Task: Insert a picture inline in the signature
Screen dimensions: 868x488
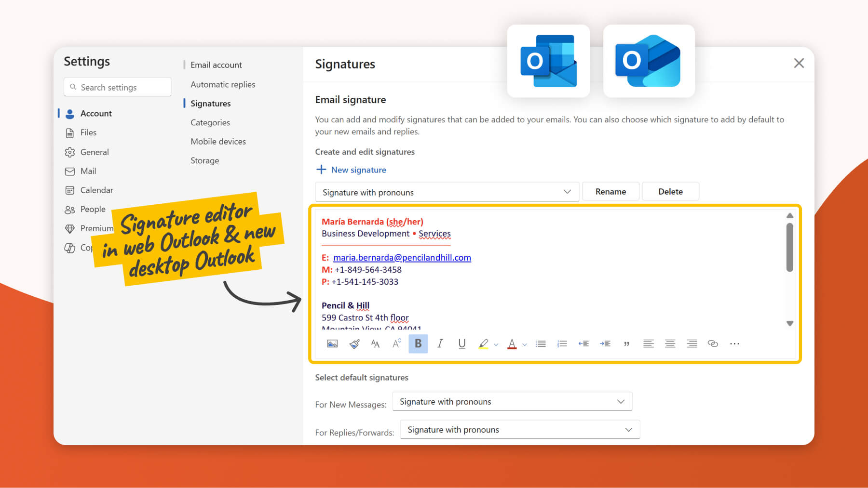Action: [x=332, y=343]
